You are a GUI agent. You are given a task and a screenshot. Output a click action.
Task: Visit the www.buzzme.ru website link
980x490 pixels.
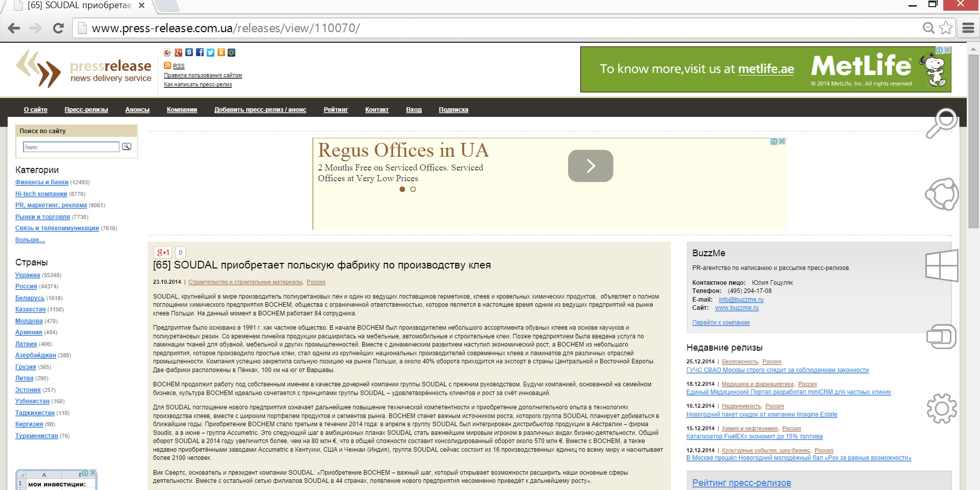click(x=737, y=308)
